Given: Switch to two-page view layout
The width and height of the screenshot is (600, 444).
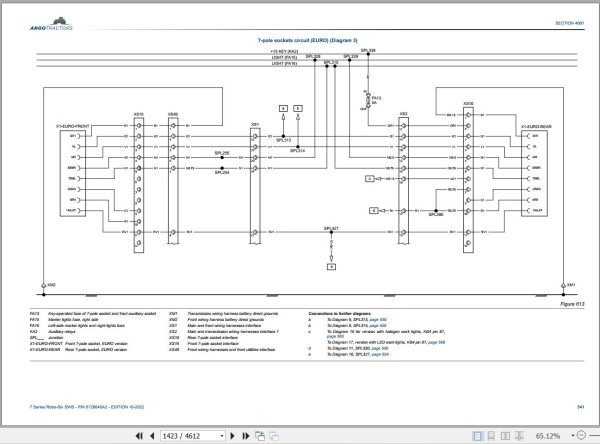Looking at the screenshot, I should pyautogui.click(x=505, y=436).
